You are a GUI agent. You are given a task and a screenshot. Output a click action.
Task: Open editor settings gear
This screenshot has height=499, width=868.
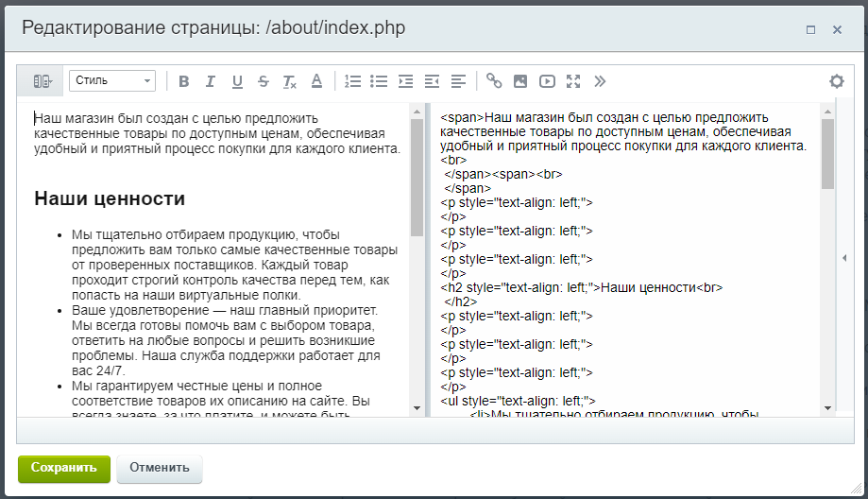tap(837, 81)
